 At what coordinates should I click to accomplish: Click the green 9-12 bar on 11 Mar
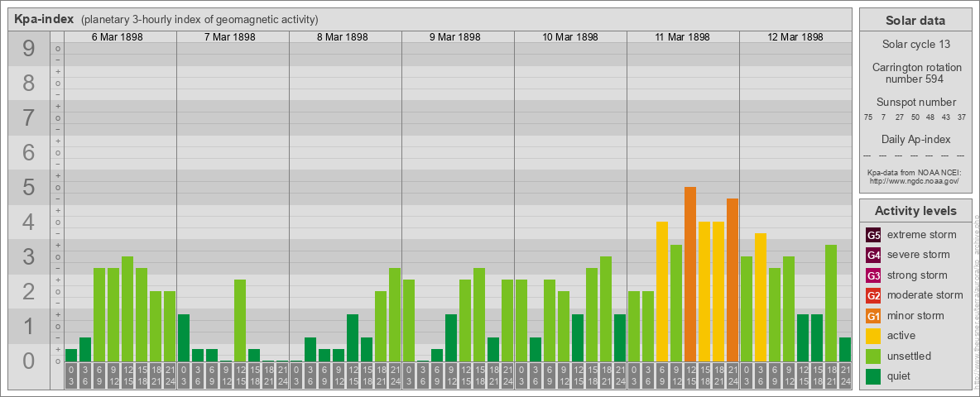(676, 303)
